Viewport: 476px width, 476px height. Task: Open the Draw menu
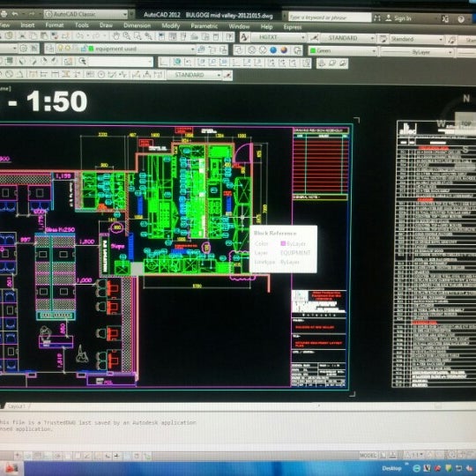click(x=106, y=26)
